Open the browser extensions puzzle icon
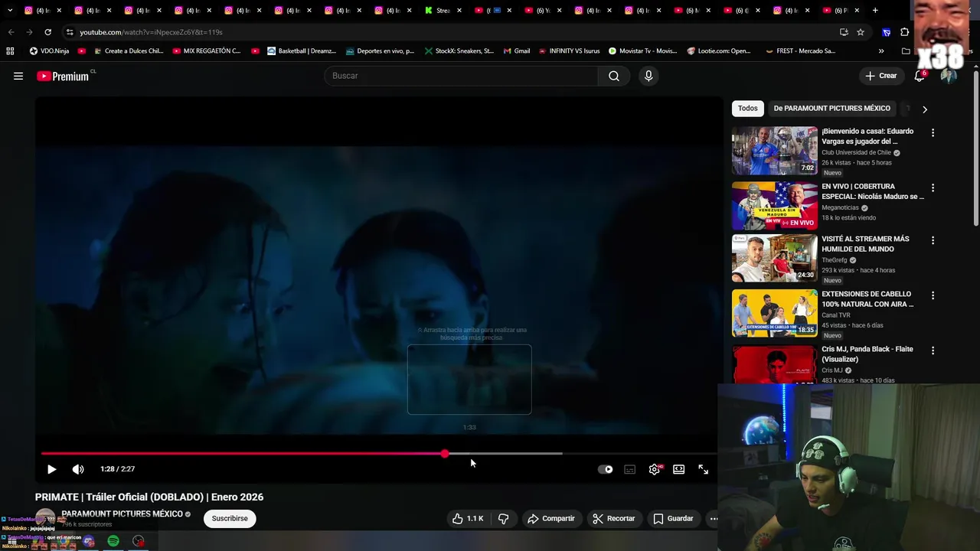Viewport: 980px width, 551px height. tap(905, 32)
